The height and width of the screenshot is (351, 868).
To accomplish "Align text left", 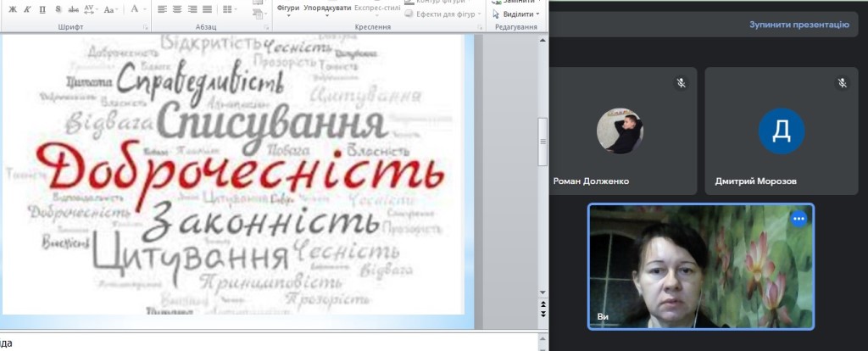I will coord(162,9).
